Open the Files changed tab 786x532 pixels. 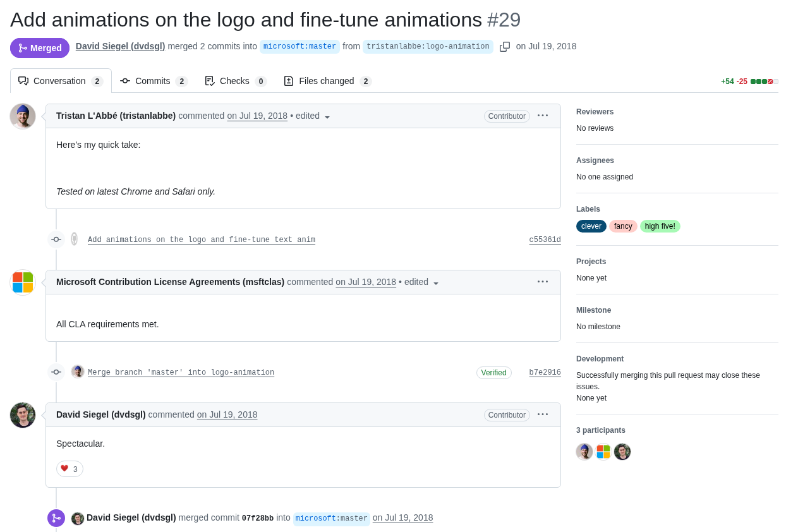pyautogui.click(x=328, y=81)
